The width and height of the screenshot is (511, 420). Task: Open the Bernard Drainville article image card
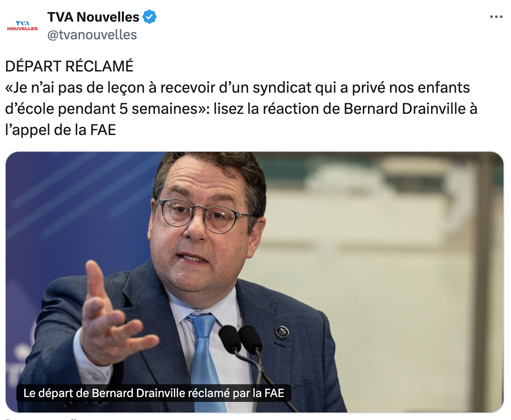(255, 282)
